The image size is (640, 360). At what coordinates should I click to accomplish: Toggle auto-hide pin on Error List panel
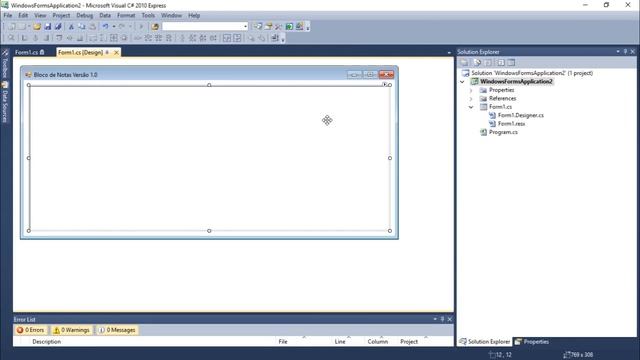click(x=442, y=319)
